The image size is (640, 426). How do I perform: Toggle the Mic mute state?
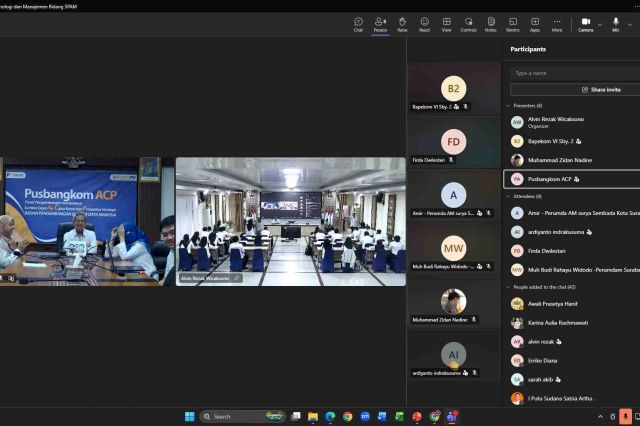(616, 24)
